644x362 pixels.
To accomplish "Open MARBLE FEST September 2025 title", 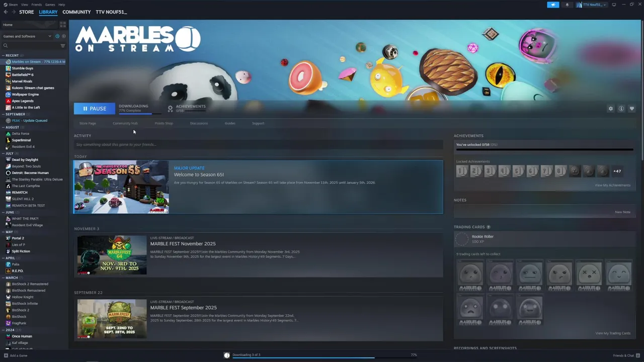I will tap(184, 308).
